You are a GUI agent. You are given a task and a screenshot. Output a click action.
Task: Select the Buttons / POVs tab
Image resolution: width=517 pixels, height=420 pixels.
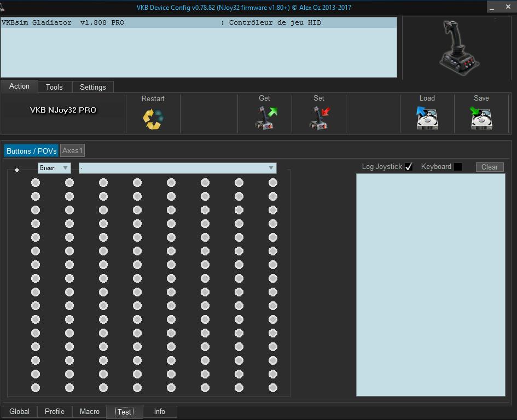31,151
